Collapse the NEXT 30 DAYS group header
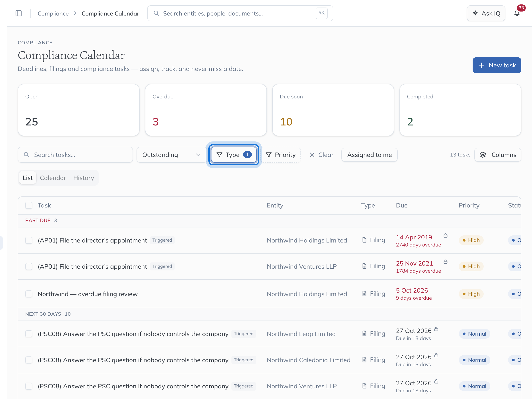Screen dimensions: 532x399 pyautogui.click(x=269, y=314)
